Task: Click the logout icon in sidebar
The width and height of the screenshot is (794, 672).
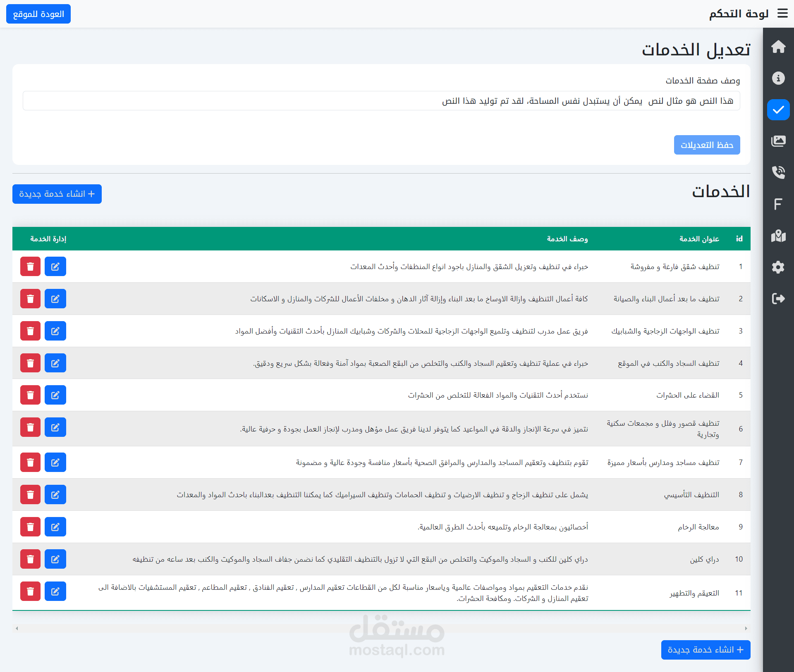Action: pyautogui.click(x=778, y=298)
